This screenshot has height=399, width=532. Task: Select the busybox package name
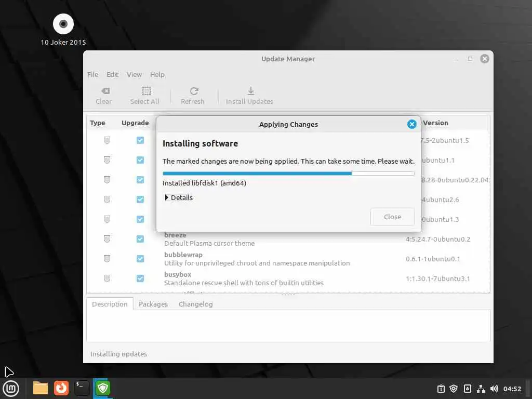[x=178, y=274]
